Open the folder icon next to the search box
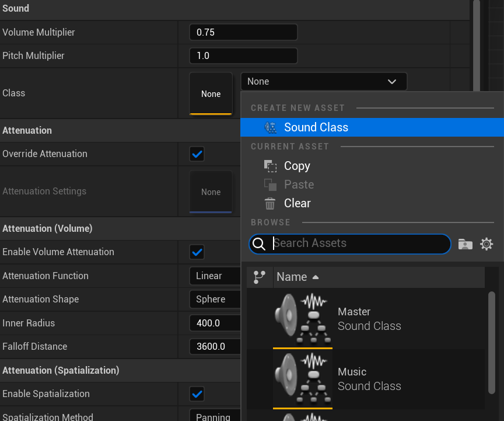 (x=465, y=244)
